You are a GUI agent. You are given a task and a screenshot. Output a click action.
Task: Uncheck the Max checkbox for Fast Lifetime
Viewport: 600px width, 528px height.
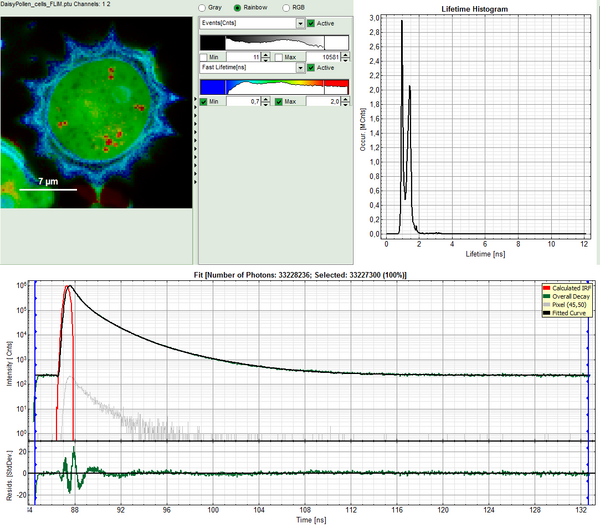pos(279,102)
